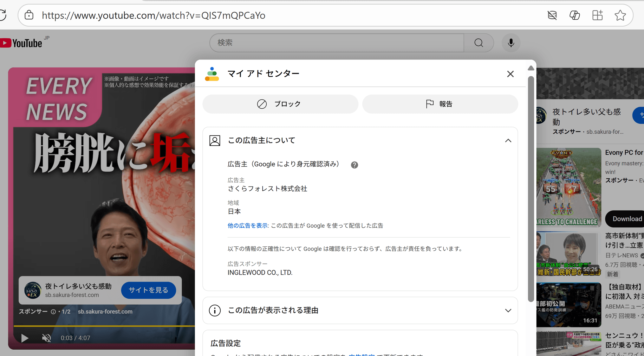Open browser extensions/collections grid icon
The width and height of the screenshot is (644, 356).
tap(597, 15)
